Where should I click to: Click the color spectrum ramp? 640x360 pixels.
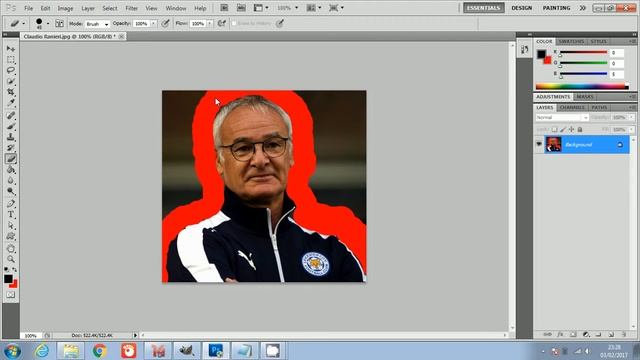point(582,86)
